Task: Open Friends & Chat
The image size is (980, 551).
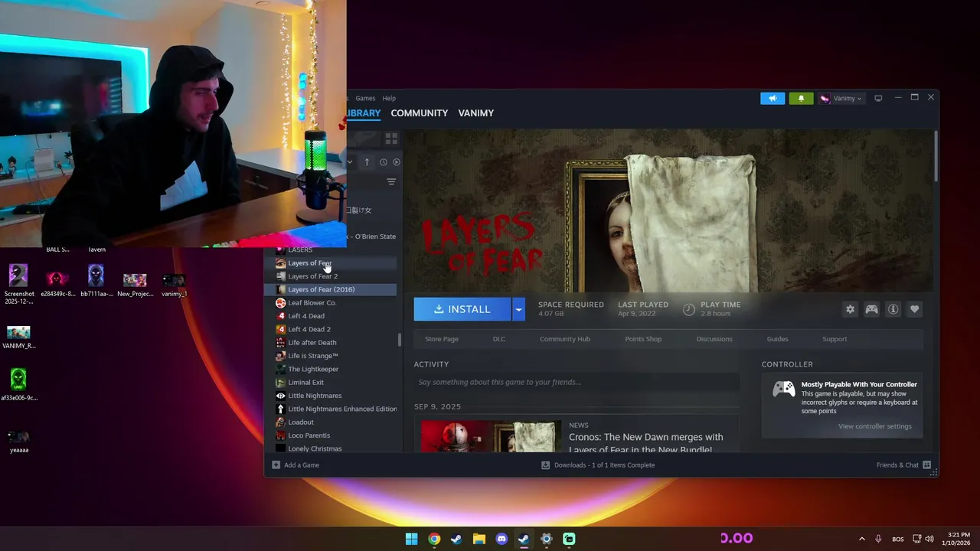Action: pyautogui.click(x=897, y=465)
